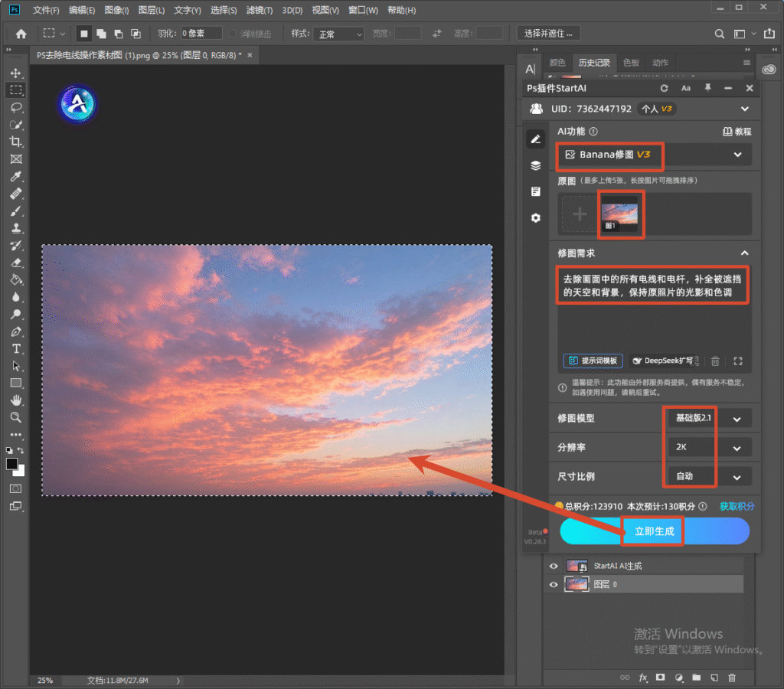784x689 pixels.
Task: Toggle the 消除锯齿 anti-alias checkbox
Action: [233, 34]
